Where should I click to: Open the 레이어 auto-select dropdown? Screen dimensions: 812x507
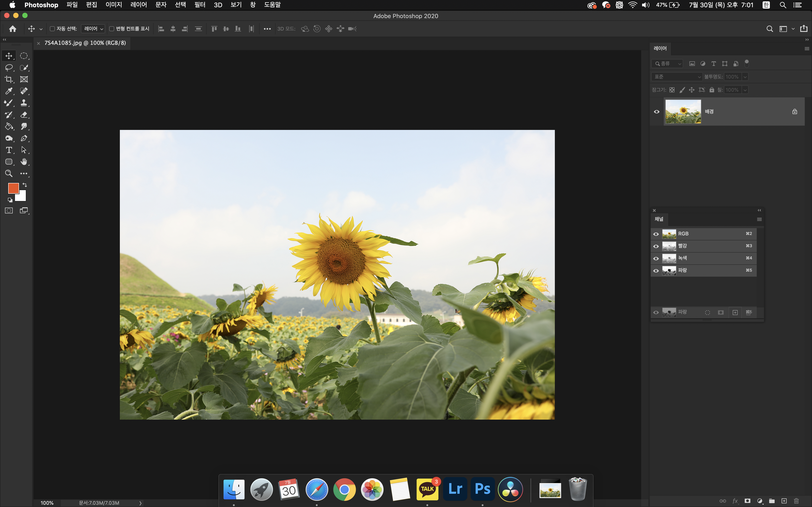point(93,29)
